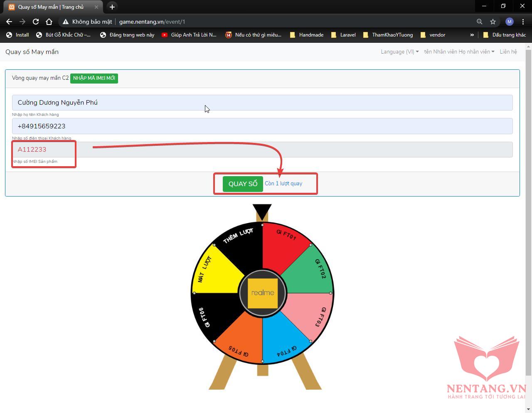Open tên Nhân viên Họ nhân viên dropdown
This screenshot has width=532, height=413.
tap(459, 52)
